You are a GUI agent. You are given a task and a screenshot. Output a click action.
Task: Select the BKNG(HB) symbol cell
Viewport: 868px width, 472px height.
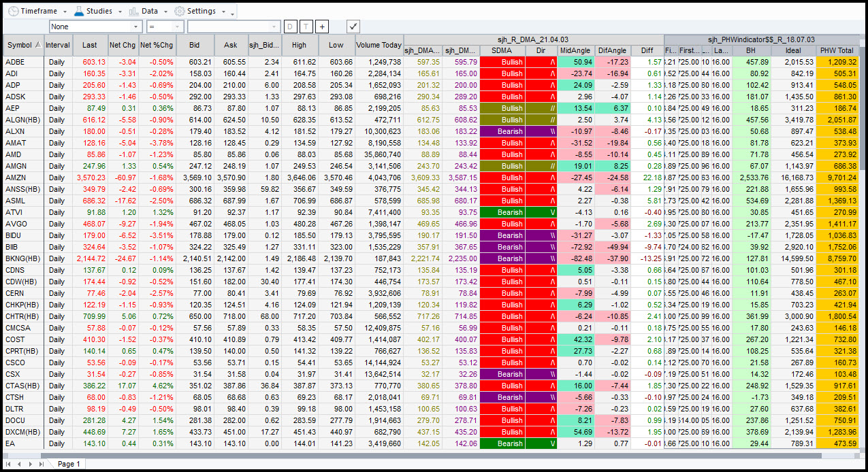[24, 258]
